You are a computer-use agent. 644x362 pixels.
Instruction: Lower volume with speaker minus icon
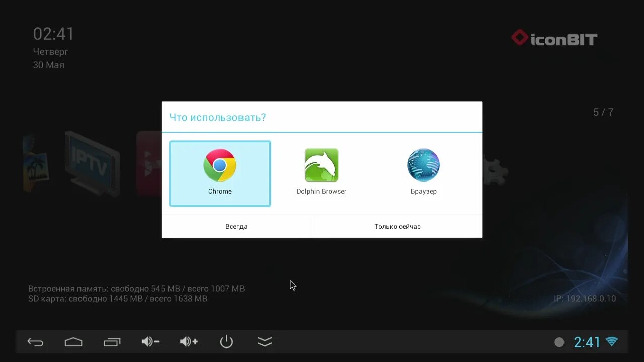point(150,342)
